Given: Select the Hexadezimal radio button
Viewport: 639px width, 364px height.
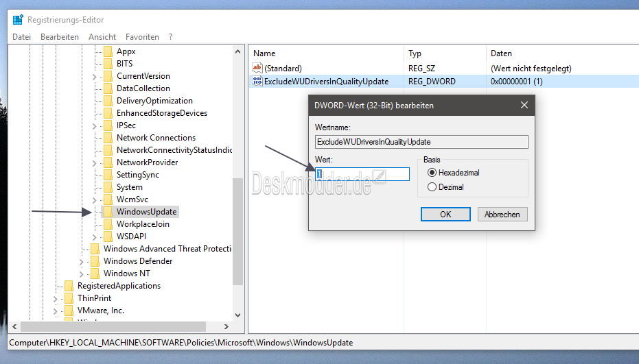Looking at the screenshot, I should 432,173.
